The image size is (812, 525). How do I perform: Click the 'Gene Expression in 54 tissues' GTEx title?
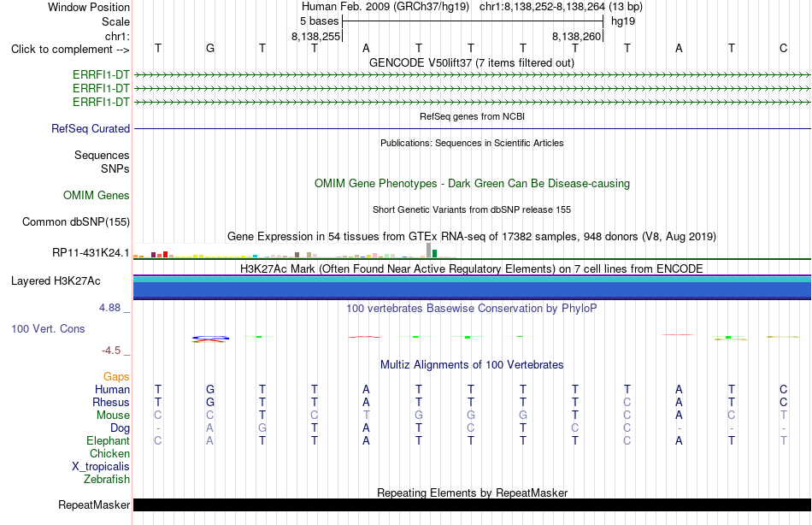(472, 236)
